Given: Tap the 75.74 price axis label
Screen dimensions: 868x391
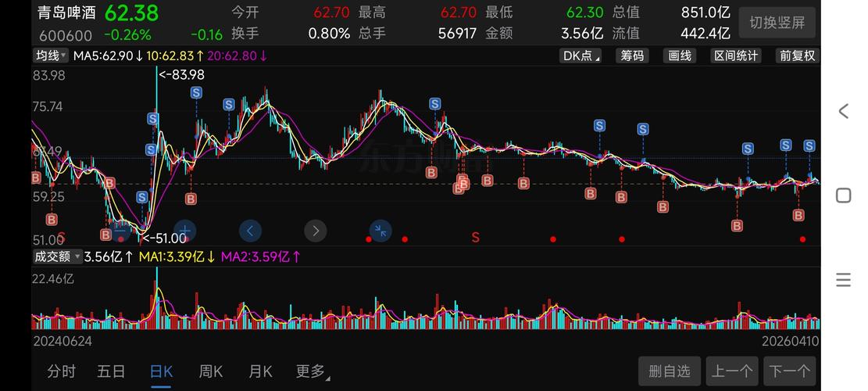Looking at the screenshot, I should 48,107.
